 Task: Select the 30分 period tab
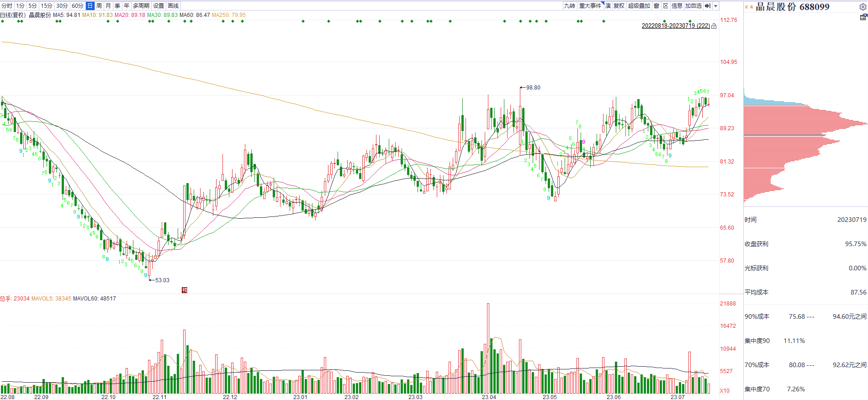62,6
